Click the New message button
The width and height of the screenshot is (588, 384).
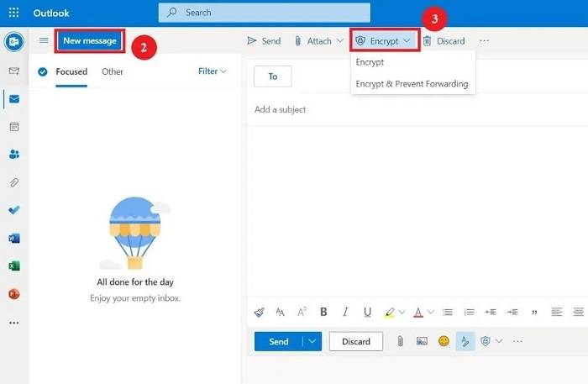pos(90,40)
